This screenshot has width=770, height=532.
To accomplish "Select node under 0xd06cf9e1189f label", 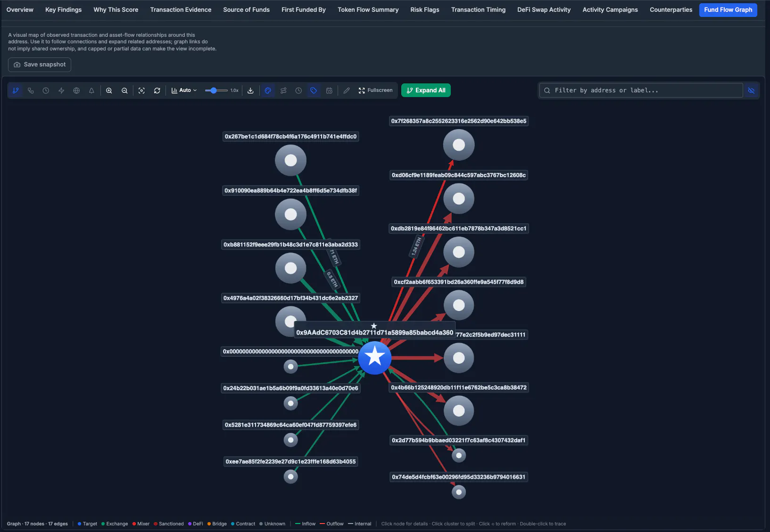I will point(459,198).
